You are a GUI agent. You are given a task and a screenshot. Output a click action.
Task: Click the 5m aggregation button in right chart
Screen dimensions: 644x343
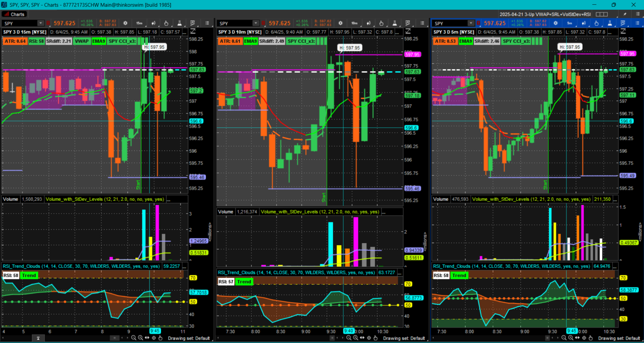click(x=569, y=23)
